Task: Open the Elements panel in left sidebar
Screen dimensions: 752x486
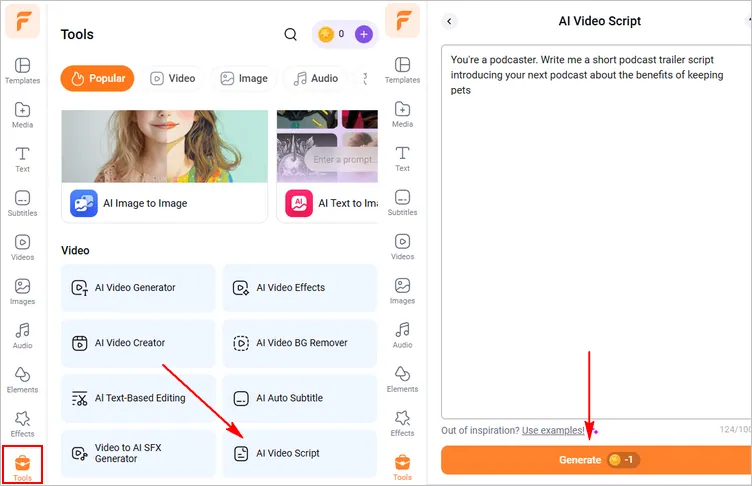Action: [x=22, y=379]
